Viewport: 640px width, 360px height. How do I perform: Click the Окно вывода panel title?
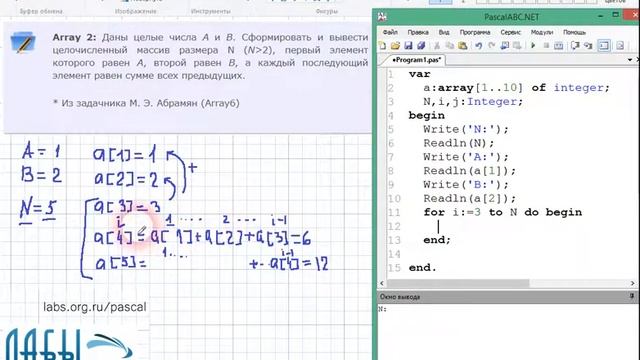[x=400, y=297]
